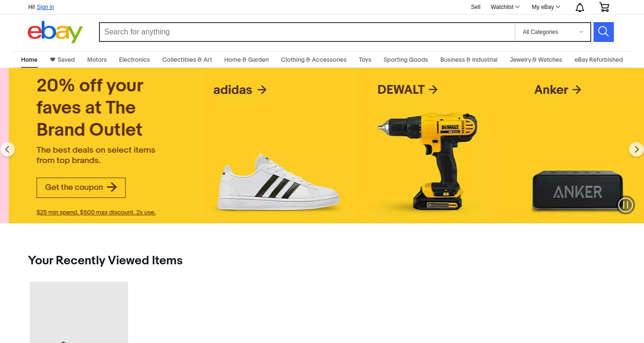Click the adidas arrow link

click(x=240, y=90)
